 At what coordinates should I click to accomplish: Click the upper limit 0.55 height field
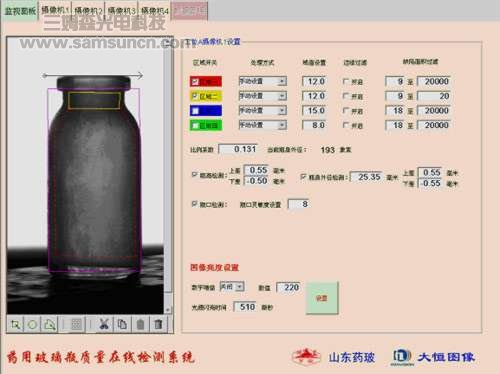pyautogui.click(x=256, y=170)
